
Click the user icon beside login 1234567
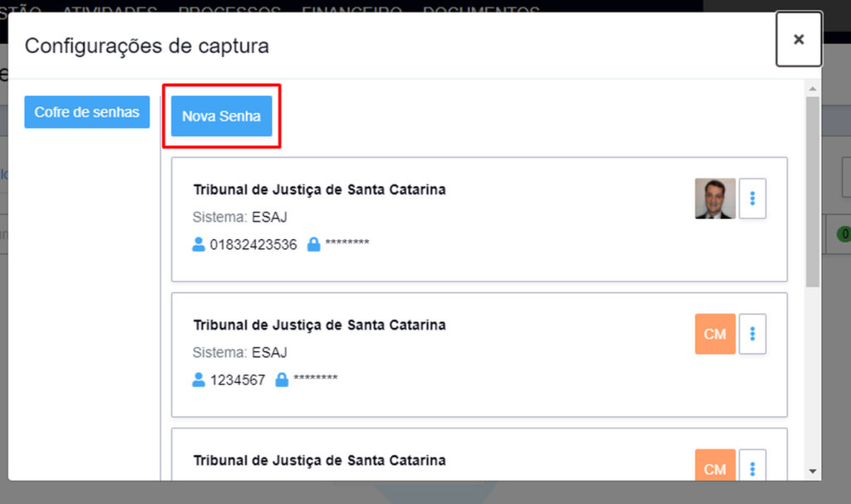[199, 379]
